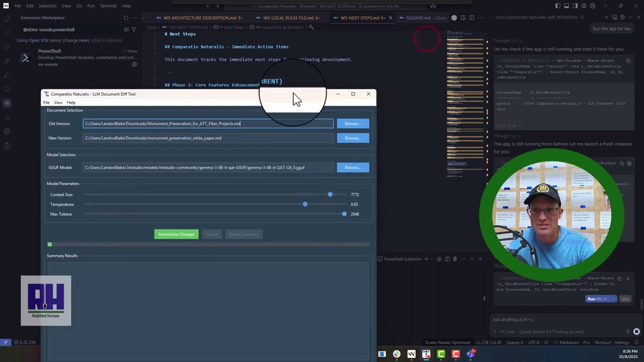This screenshot has width=644, height=362.
Task: Start a new Cascade conversation
Action: [x=606, y=18]
